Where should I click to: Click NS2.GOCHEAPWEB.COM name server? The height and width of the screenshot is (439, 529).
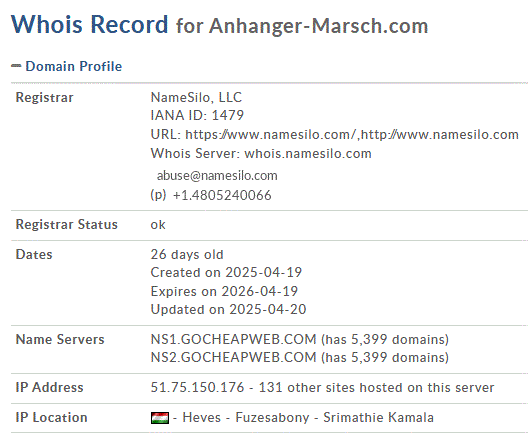tap(233, 357)
